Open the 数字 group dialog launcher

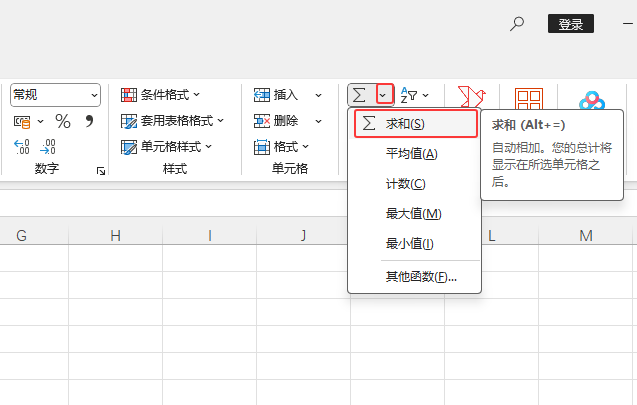(x=101, y=171)
